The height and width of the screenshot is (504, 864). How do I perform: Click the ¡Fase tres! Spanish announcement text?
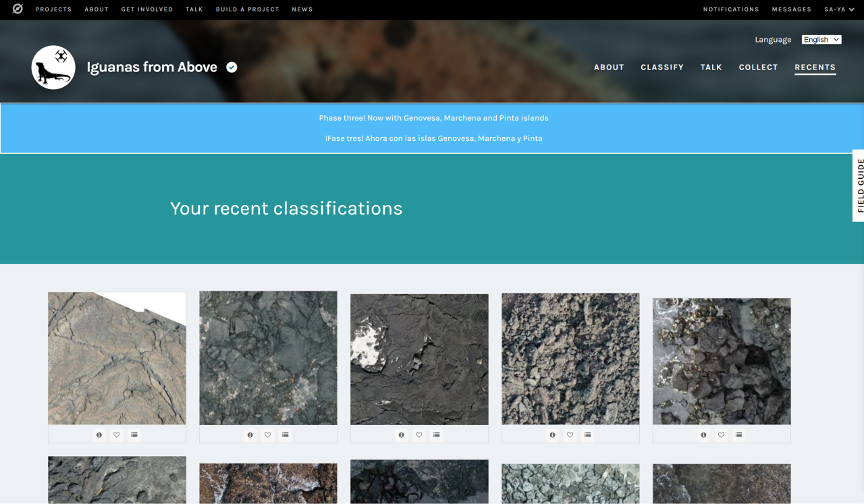[434, 138]
